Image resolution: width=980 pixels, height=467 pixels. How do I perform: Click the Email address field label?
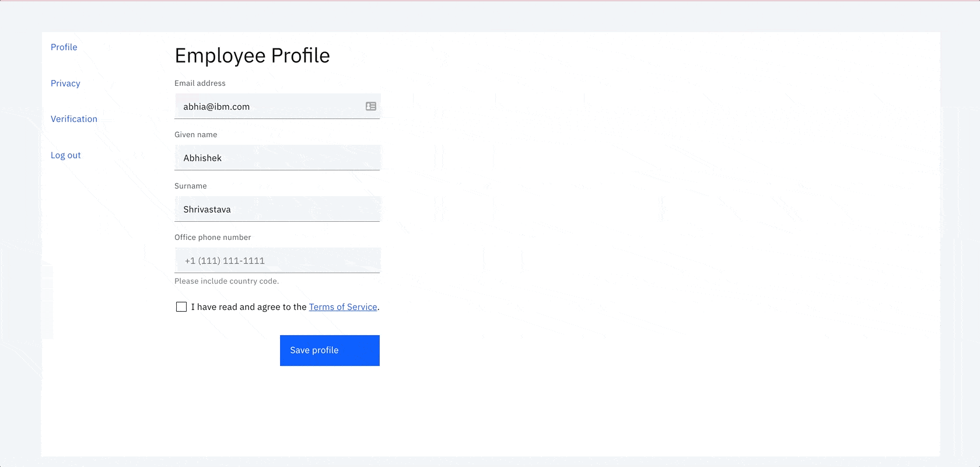pyautogui.click(x=200, y=83)
